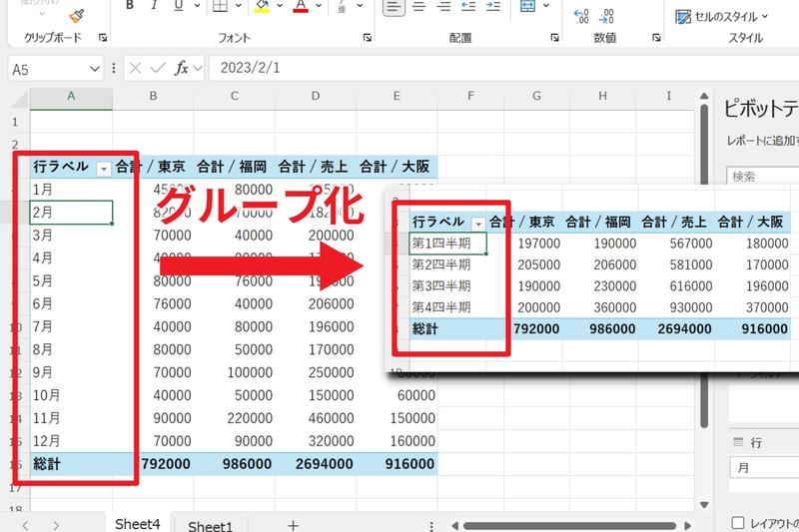This screenshot has width=799, height=532.
Task: Select column header C
Action: (234, 97)
